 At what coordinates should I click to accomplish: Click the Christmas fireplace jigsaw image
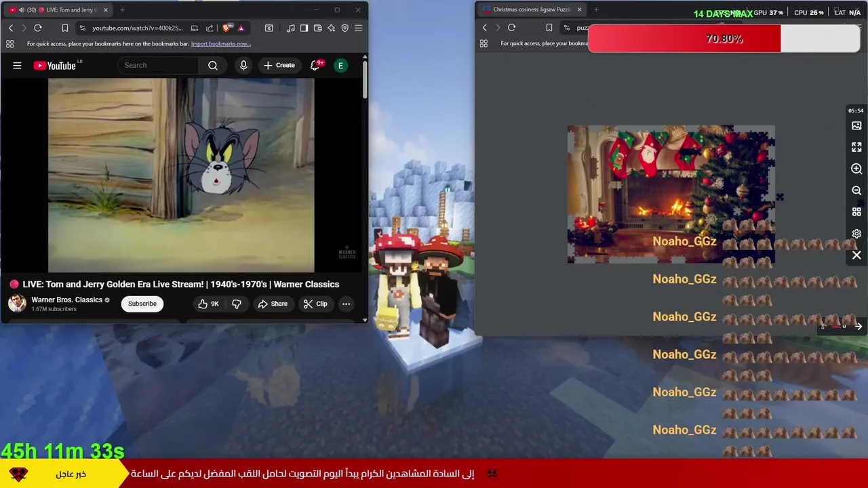671,194
